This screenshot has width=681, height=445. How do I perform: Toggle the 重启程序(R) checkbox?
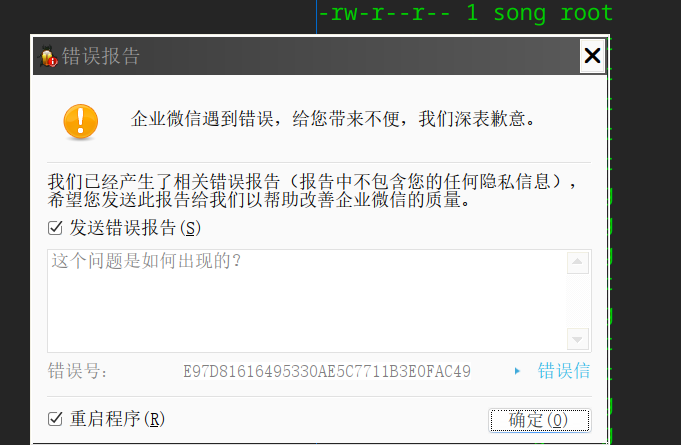point(55,419)
